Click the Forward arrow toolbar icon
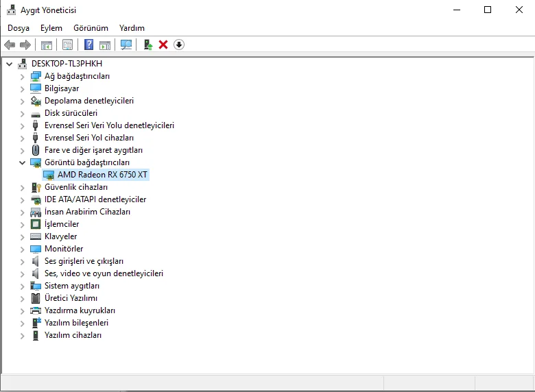The height and width of the screenshot is (392, 535). click(x=25, y=45)
